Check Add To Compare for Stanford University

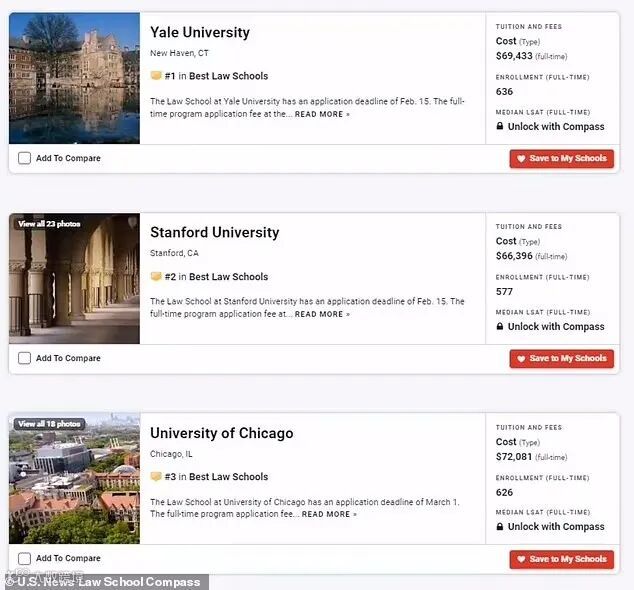(x=24, y=358)
